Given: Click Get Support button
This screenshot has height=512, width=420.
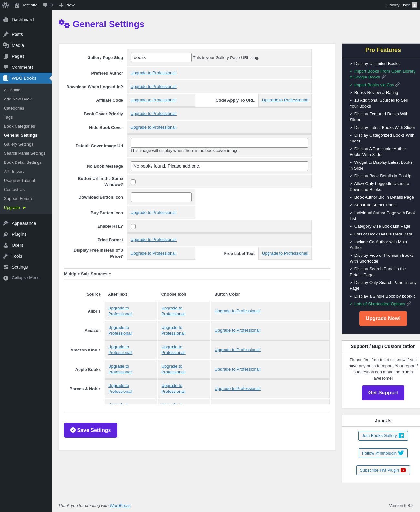Looking at the screenshot, I should point(383,393).
